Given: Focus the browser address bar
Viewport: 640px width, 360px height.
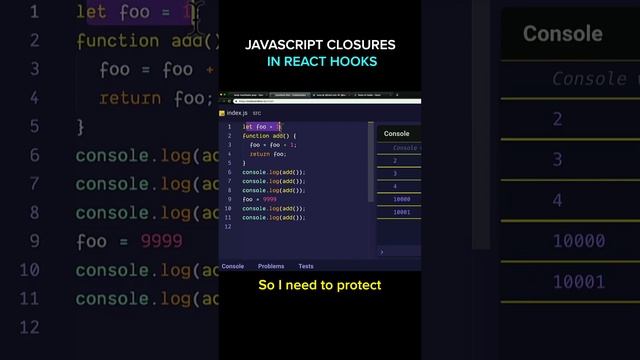Looking at the screenshot, I should [328, 101].
